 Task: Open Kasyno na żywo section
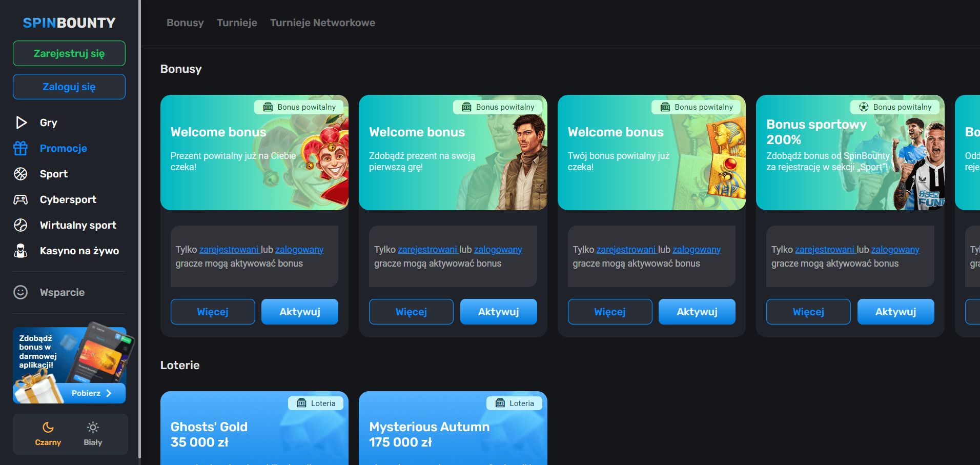click(79, 251)
